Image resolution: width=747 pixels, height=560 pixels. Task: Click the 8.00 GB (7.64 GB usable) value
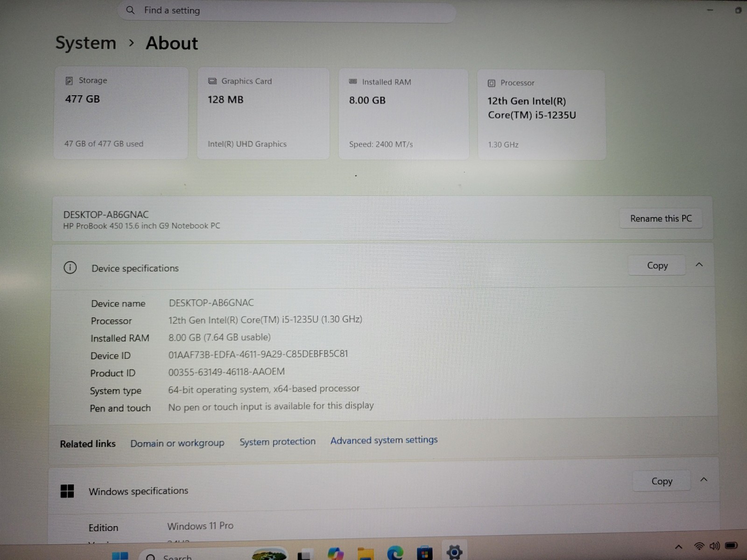coord(219,337)
